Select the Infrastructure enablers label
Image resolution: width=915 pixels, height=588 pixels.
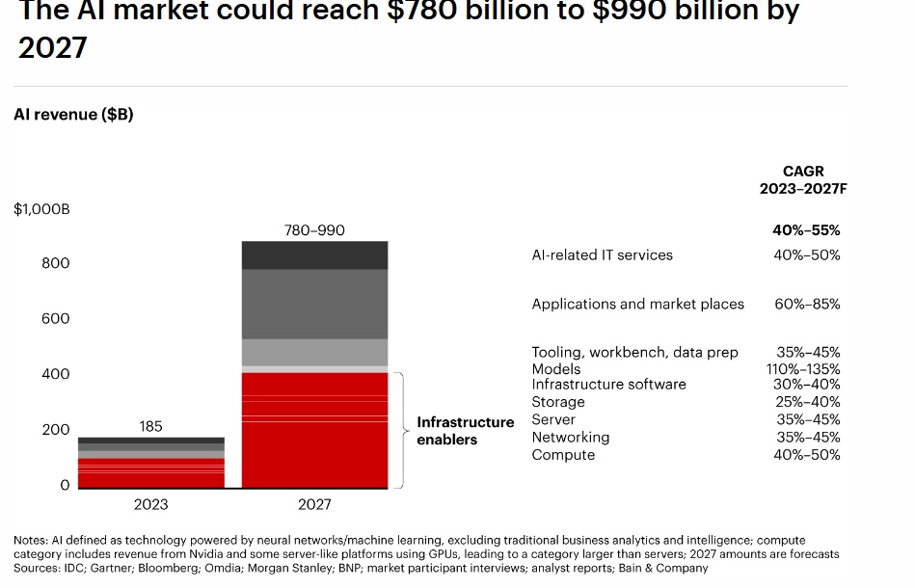465,431
